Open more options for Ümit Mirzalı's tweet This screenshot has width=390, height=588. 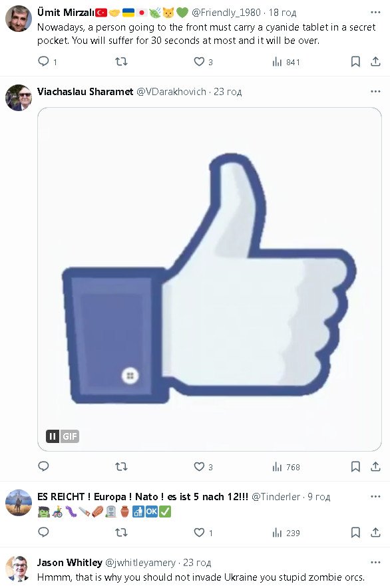375,13
